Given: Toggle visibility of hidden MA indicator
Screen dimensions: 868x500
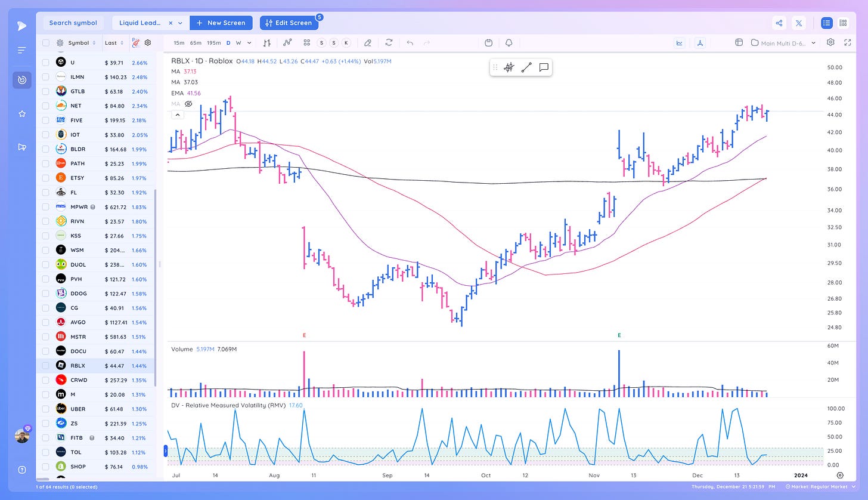Looking at the screenshot, I should pos(188,103).
